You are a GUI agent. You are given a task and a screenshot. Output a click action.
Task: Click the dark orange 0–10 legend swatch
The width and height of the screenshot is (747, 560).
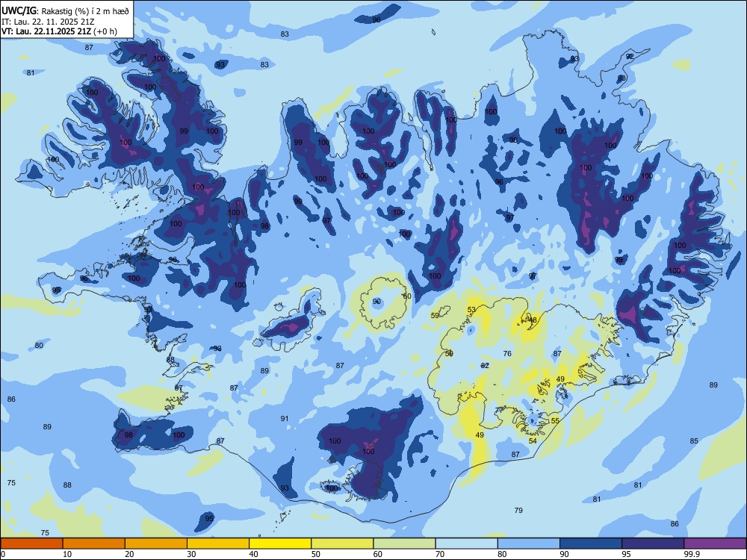[31, 544]
